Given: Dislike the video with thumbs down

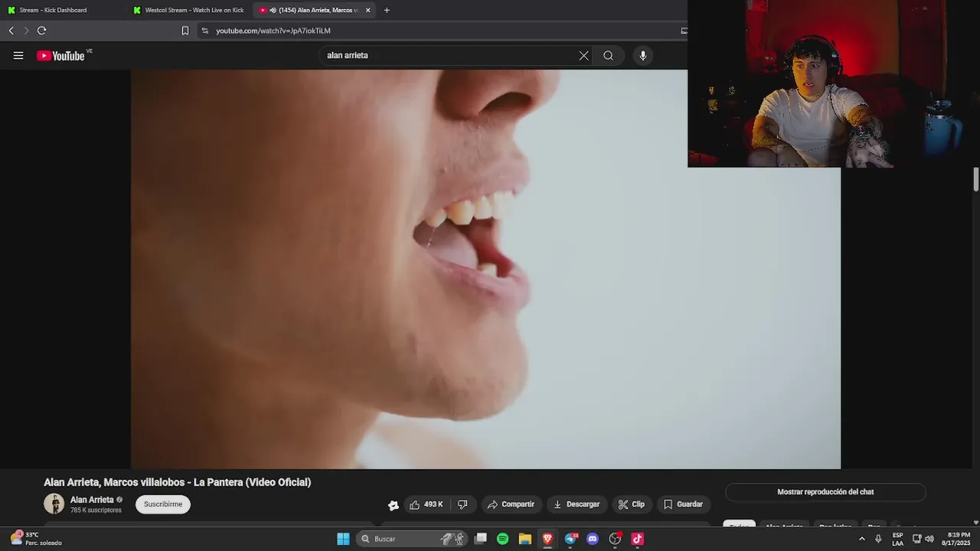Looking at the screenshot, I should (462, 504).
